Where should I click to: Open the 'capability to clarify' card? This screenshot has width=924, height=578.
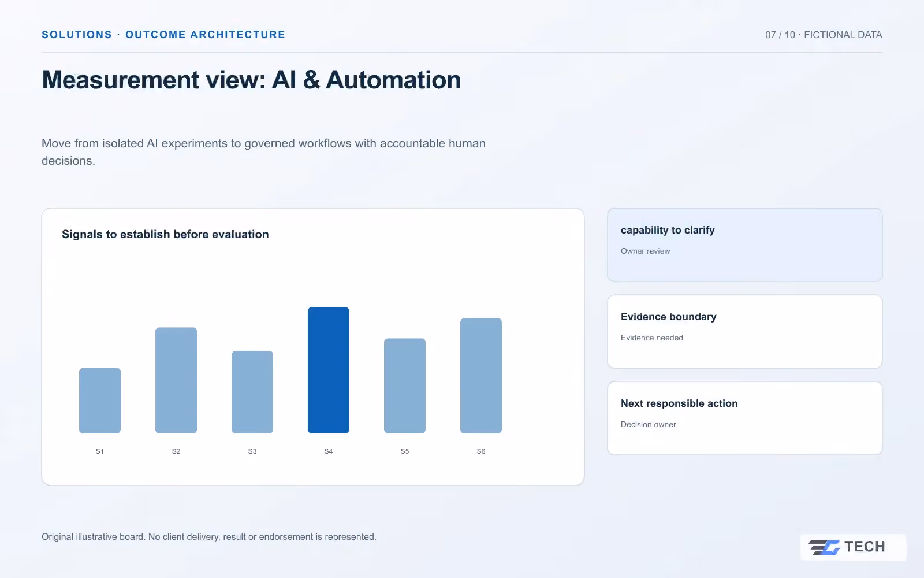tap(745, 245)
